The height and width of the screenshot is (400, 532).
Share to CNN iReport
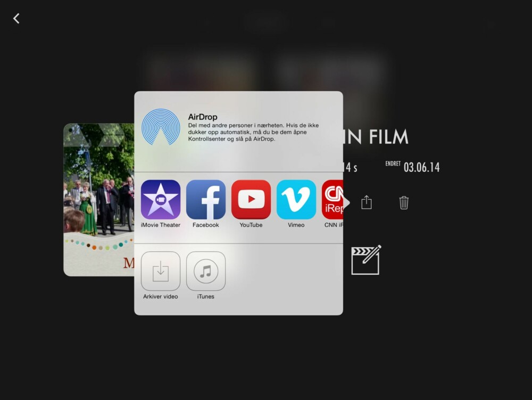tap(332, 200)
